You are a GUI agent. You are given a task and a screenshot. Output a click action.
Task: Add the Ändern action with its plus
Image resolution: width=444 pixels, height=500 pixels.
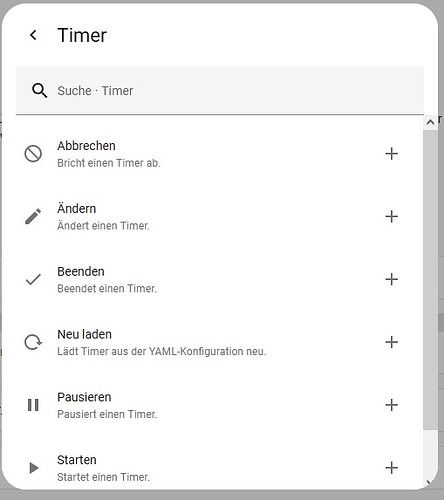click(392, 217)
